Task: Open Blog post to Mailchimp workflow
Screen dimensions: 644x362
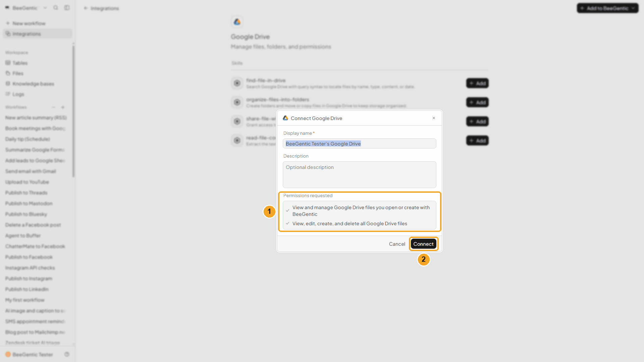Action: tap(35, 332)
